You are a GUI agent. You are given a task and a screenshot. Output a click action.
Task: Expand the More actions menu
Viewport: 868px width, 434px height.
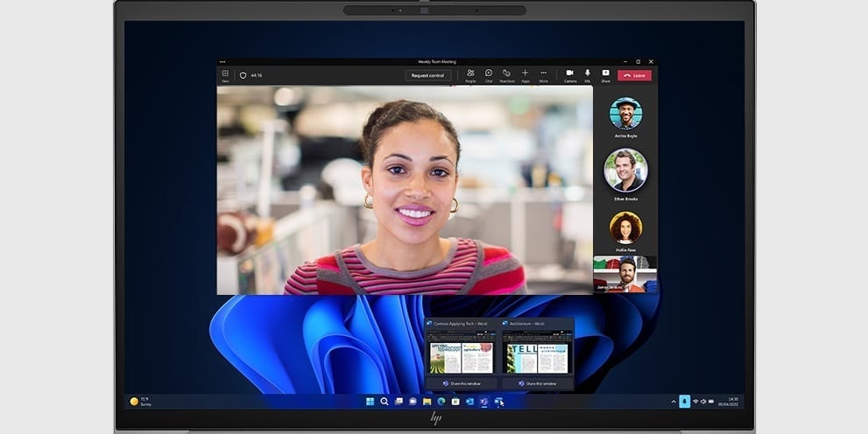click(543, 74)
